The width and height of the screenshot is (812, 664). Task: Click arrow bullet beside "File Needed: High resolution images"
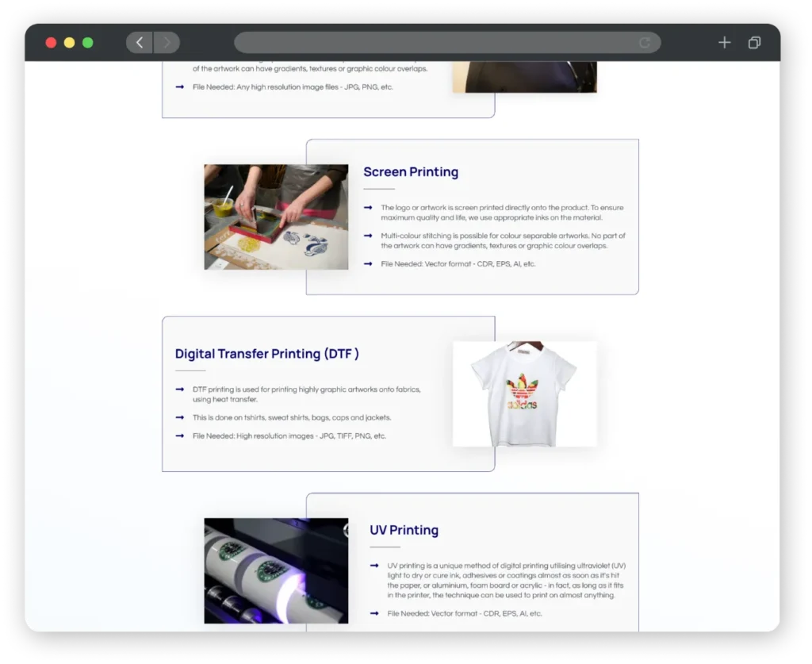(x=180, y=436)
